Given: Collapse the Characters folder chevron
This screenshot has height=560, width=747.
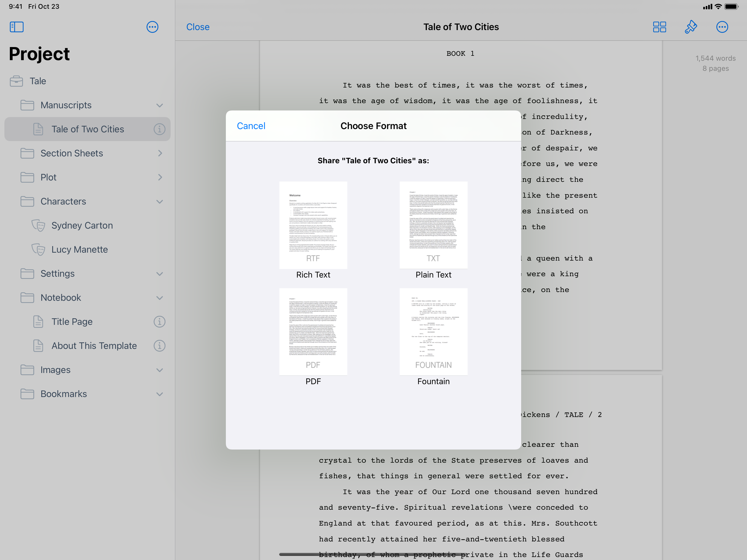Looking at the screenshot, I should coord(160,202).
